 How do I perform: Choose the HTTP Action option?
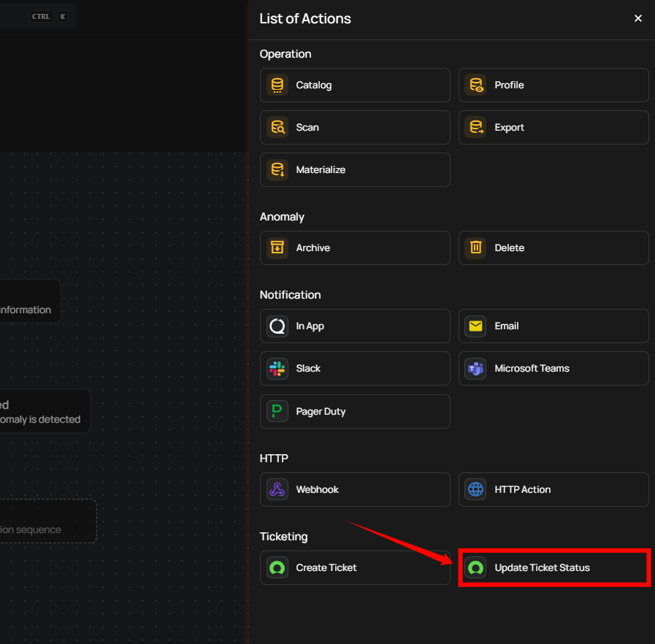pyautogui.click(x=554, y=490)
